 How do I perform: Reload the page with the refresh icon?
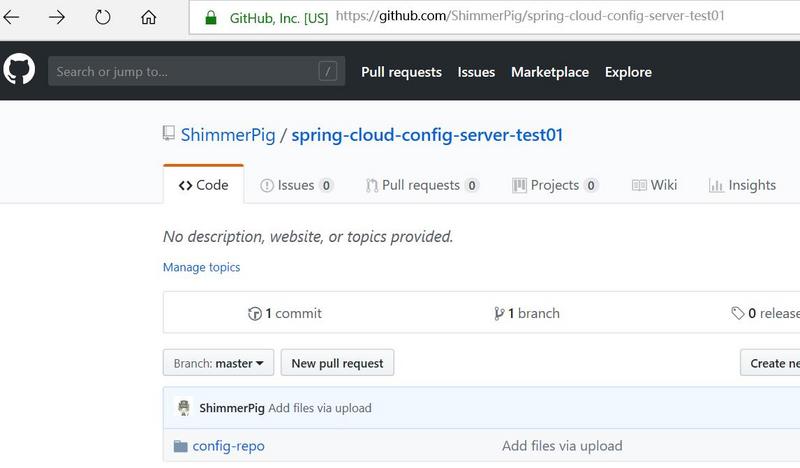point(102,18)
